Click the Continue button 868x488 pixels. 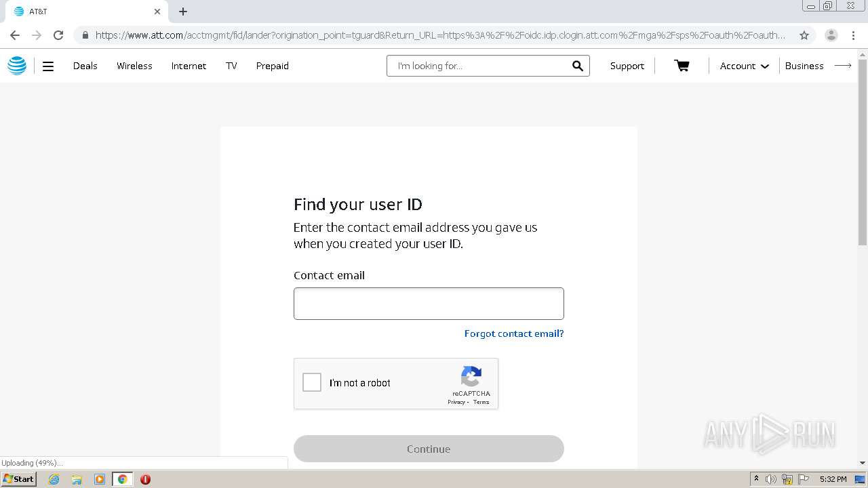pos(429,449)
